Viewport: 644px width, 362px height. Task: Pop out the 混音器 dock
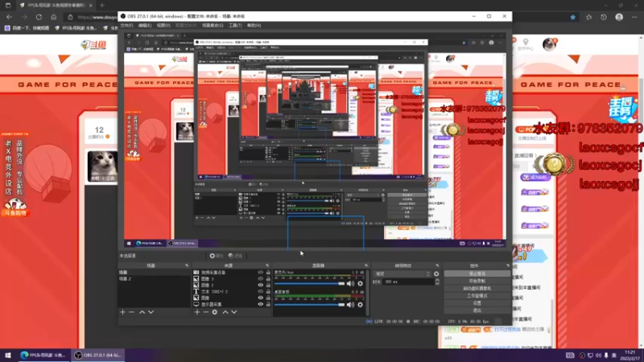(x=366, y=265)
